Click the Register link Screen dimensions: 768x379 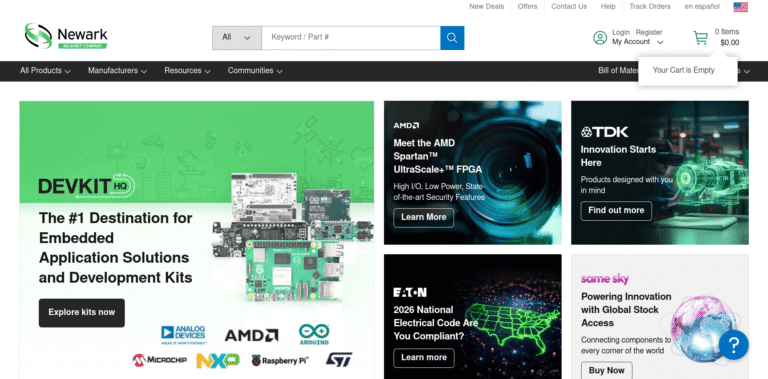point(649,32)
